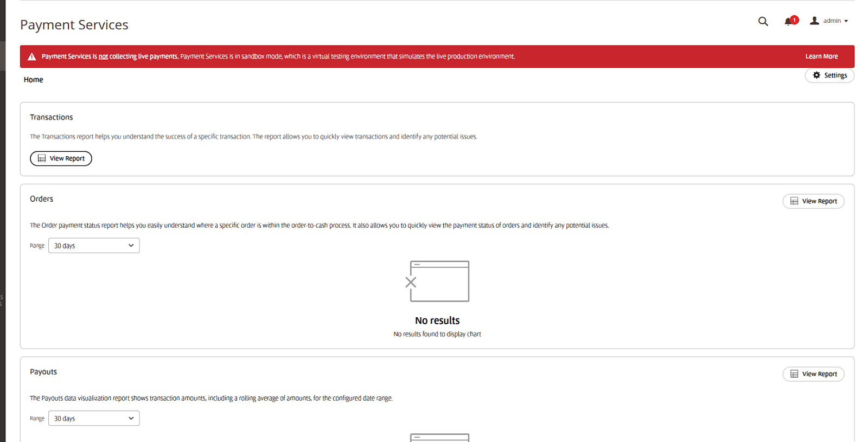This screenshot has width=868, height=442.
Task: Open the Payouts View Report
Action: 813,374
